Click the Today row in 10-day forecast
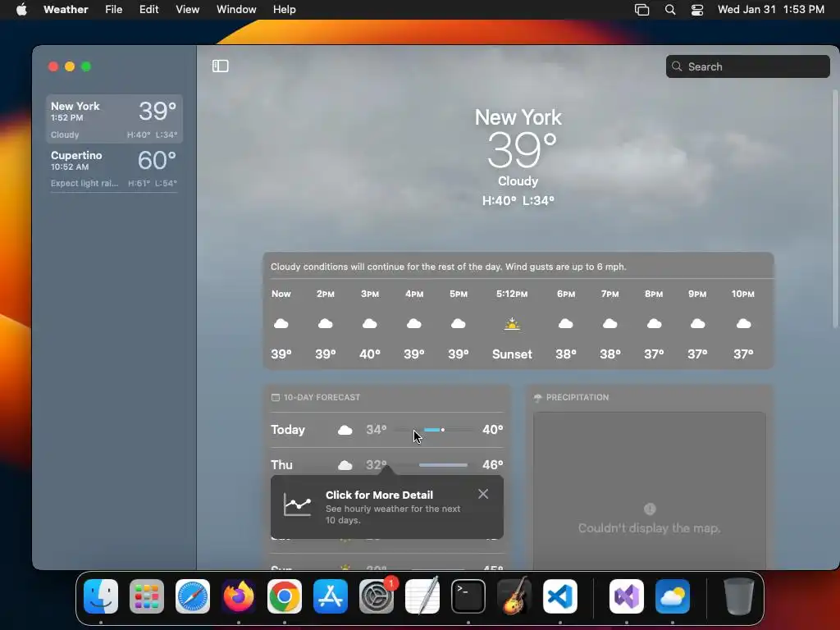Screen dimensions: 840x630 [387, 430]
